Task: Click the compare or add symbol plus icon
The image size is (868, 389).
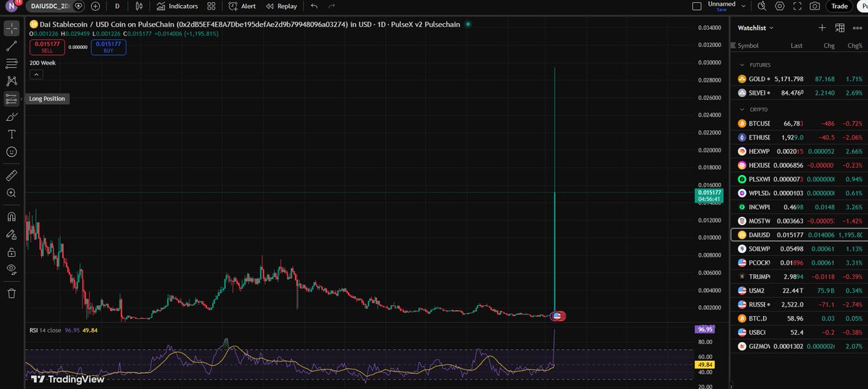Action: [95, 6]
